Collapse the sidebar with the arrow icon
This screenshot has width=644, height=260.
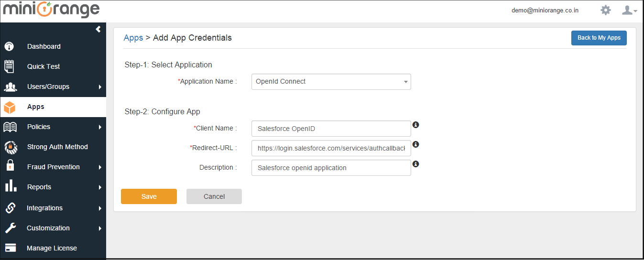pos(98,29)
